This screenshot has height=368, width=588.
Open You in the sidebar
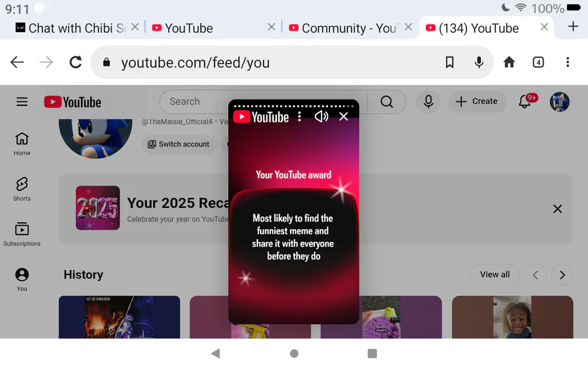click(22, 280)
